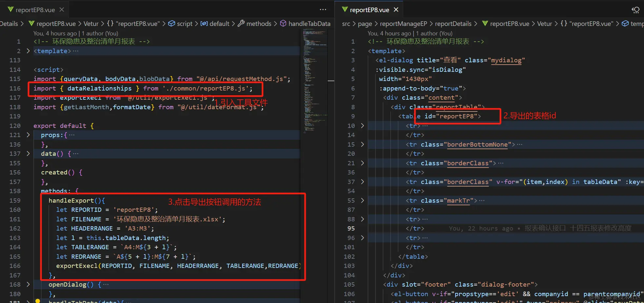Expand the folded borderBottomNone row at line 15
Image resolution: width=644 pixels, height=303 pixels.
click(x=362, y=144)
